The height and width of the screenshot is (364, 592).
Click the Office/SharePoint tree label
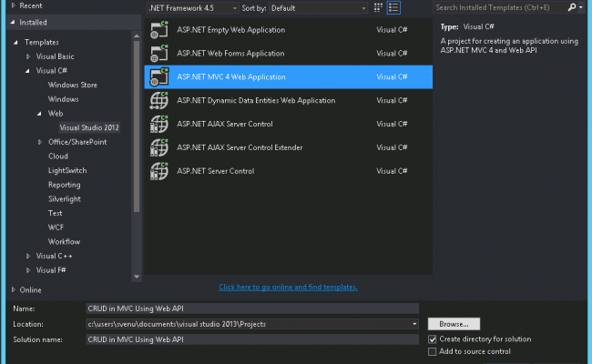coord(77,142)
